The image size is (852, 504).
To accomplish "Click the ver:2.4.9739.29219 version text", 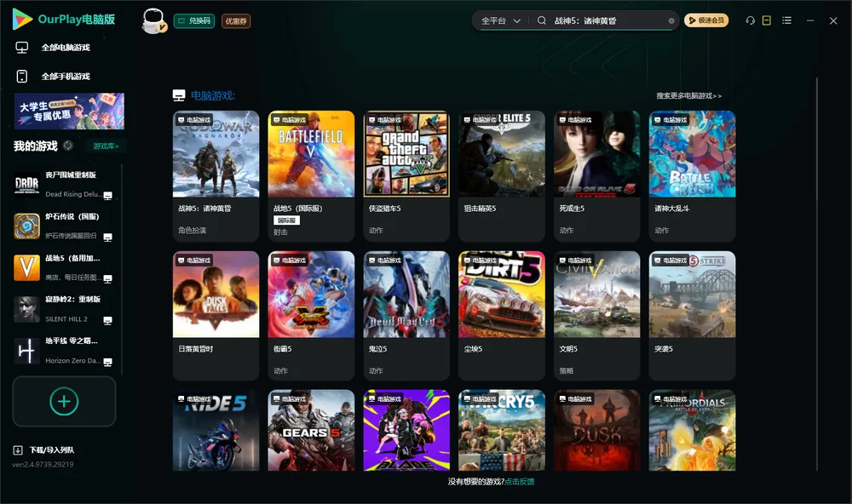I will 43,464.
